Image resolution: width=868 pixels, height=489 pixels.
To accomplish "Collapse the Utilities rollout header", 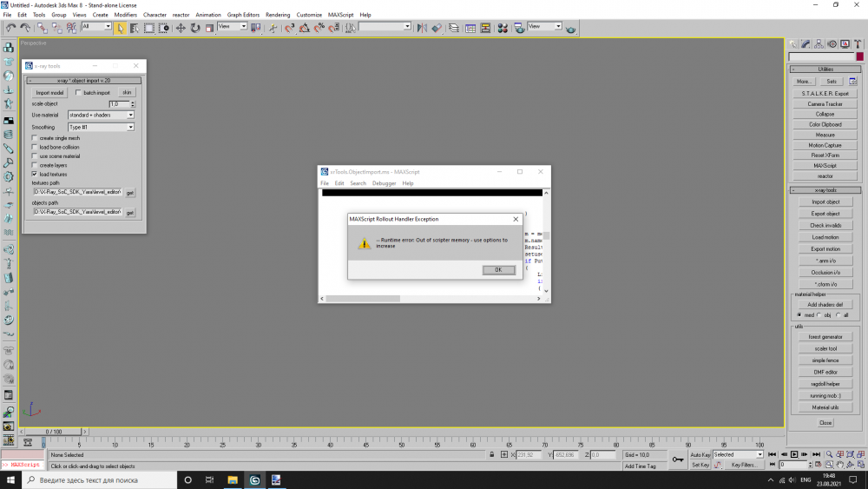I will pos(825,69).
